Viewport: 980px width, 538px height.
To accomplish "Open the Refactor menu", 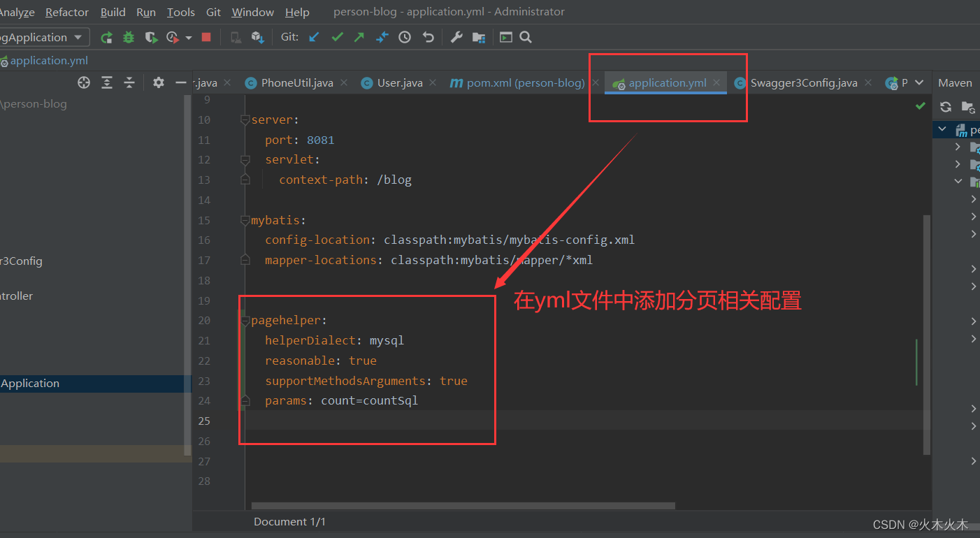I will coord(67,12).
